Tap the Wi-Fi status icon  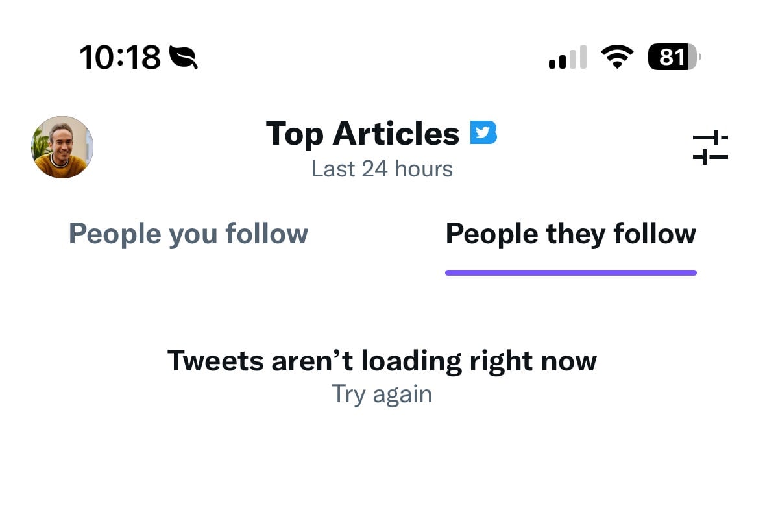pyautogui.click(x=617, y=57)
